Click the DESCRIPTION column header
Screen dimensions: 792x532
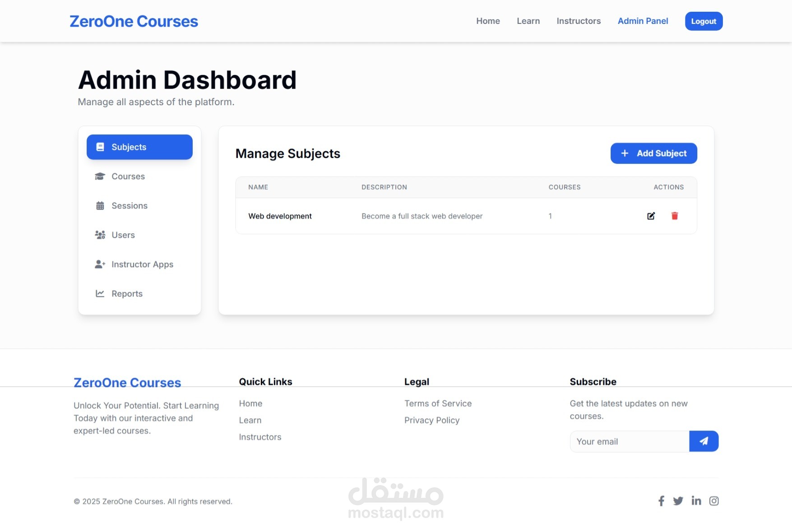[384, 187]
